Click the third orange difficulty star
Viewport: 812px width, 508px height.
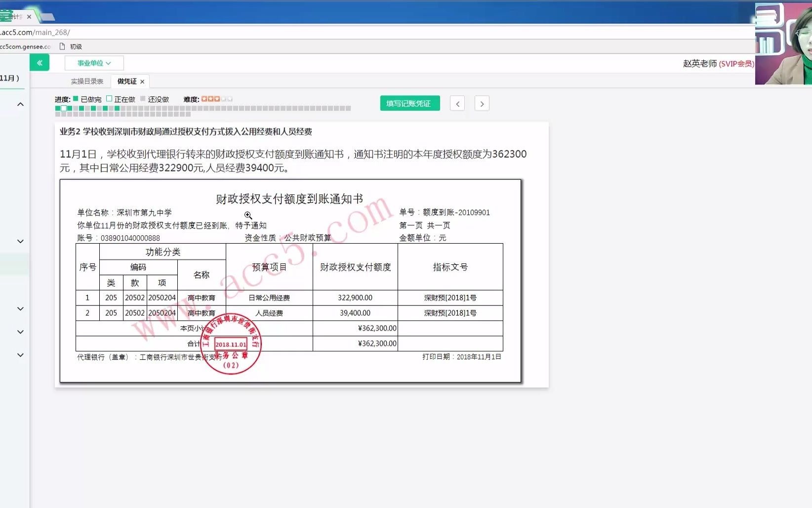[x=217, y=98]
